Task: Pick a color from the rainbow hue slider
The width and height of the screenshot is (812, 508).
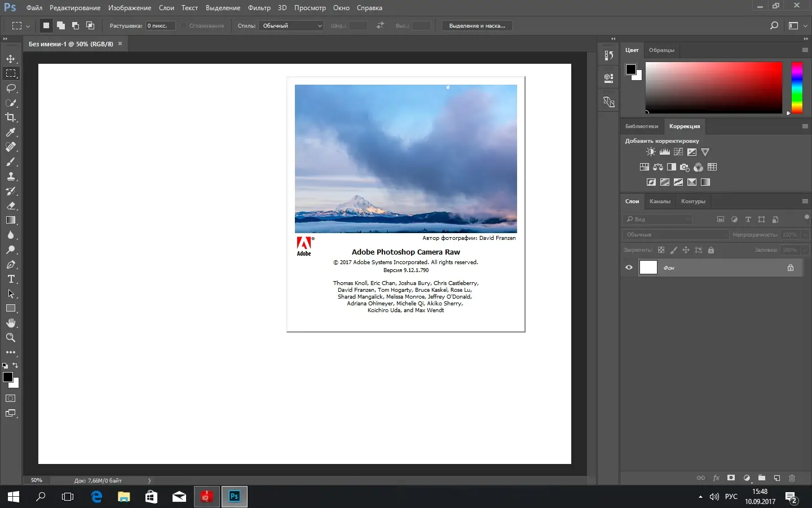Action: (x=797, y=87)
